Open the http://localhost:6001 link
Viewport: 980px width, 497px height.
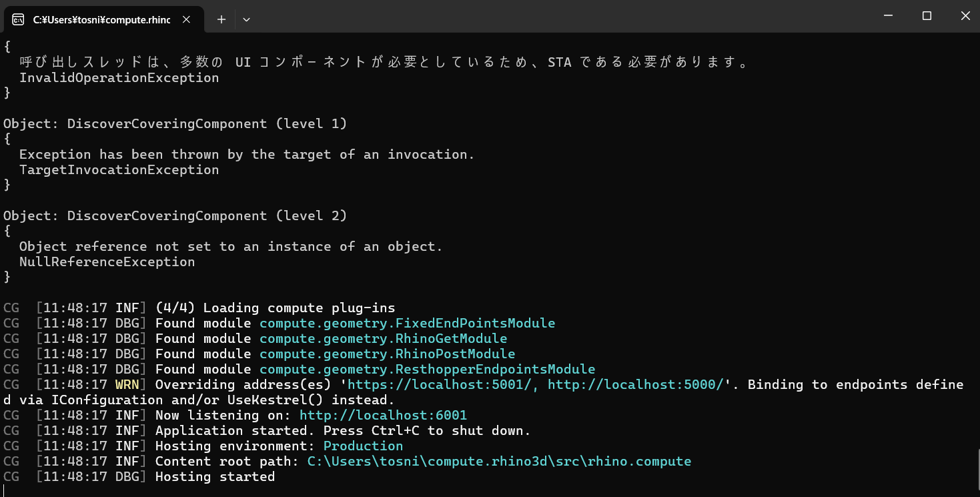click(382, 415)
